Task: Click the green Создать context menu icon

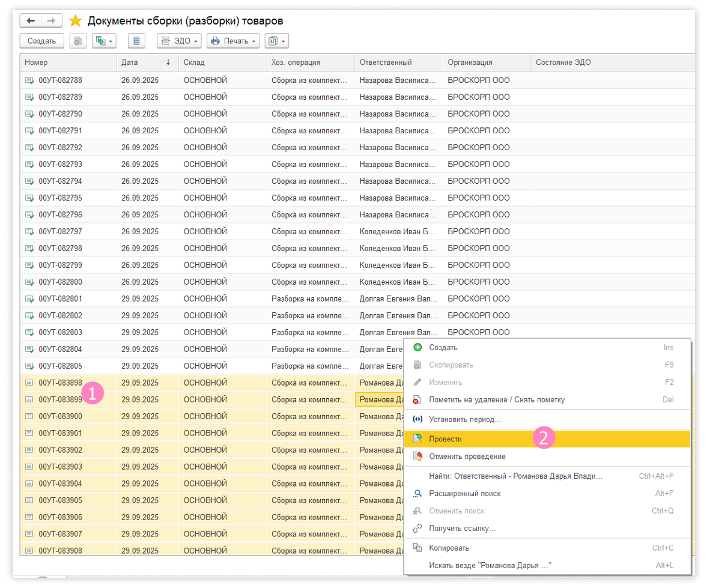Action: pyautogui.click(x=417, y=347)
